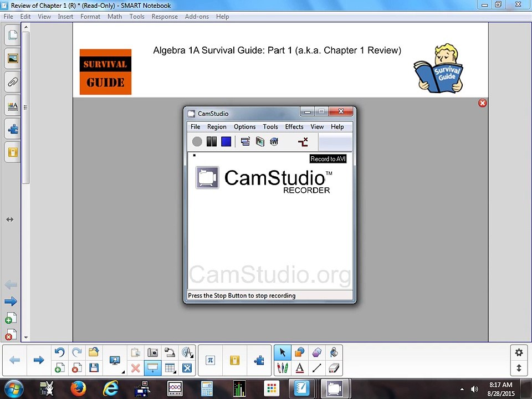
Task: Select the Pens tool
Action: [283, 368]
